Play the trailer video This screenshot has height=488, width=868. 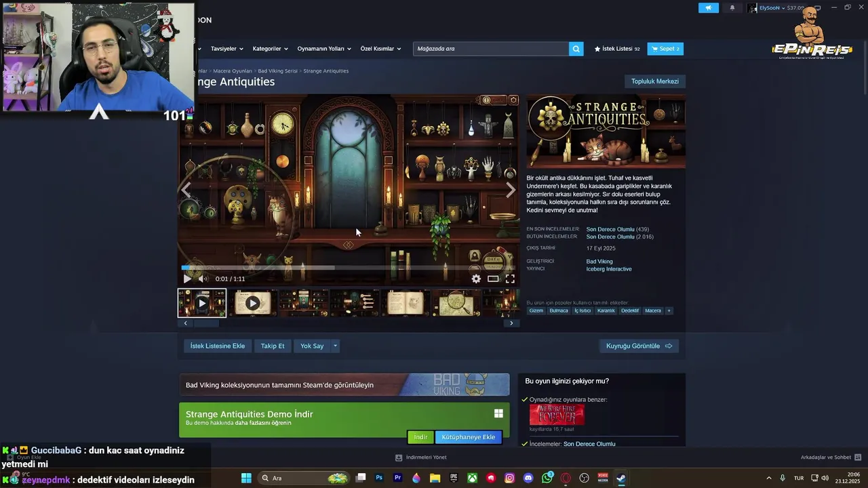coord(187,279)
